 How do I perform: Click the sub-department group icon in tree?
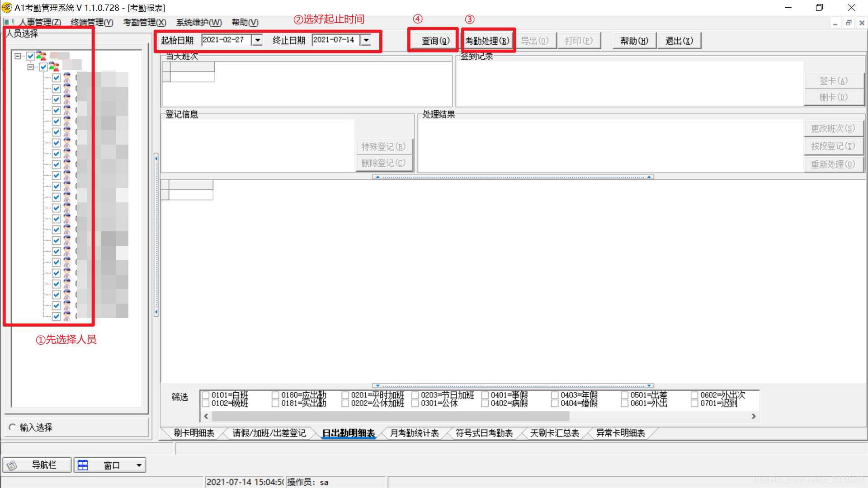click(x=54, y=67)
